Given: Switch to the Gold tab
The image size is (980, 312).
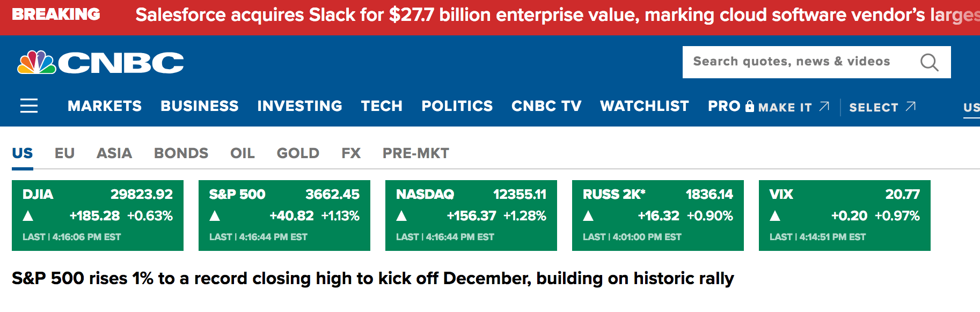Looking at the screenshot, I should pos(298,153).
